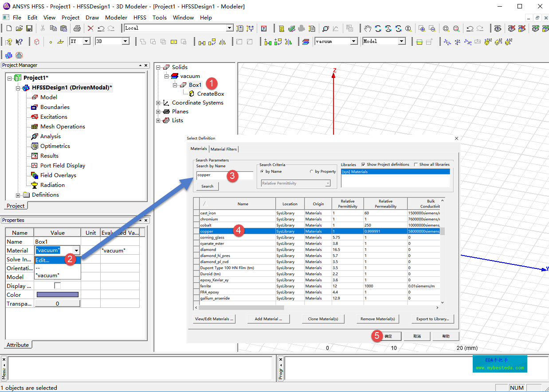549x392 pixels.
Task: Click the Color swatch in Properties
Action: point(57,295)
